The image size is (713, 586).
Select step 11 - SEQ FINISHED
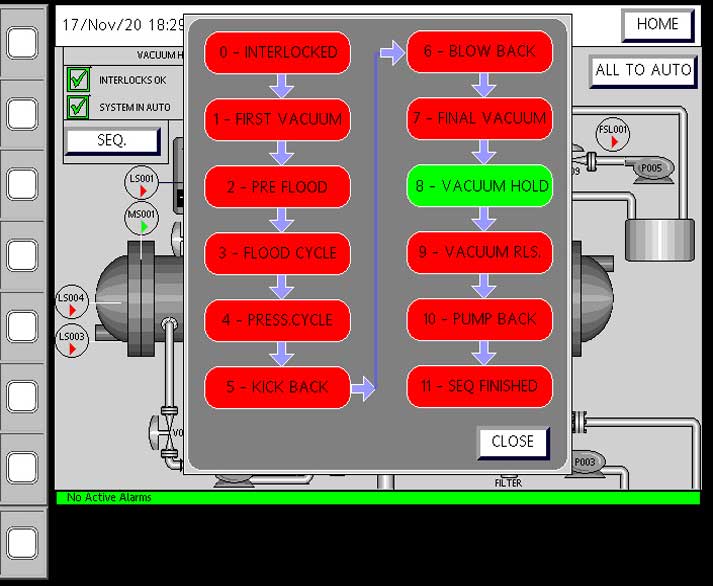click(x=480, y=386)
